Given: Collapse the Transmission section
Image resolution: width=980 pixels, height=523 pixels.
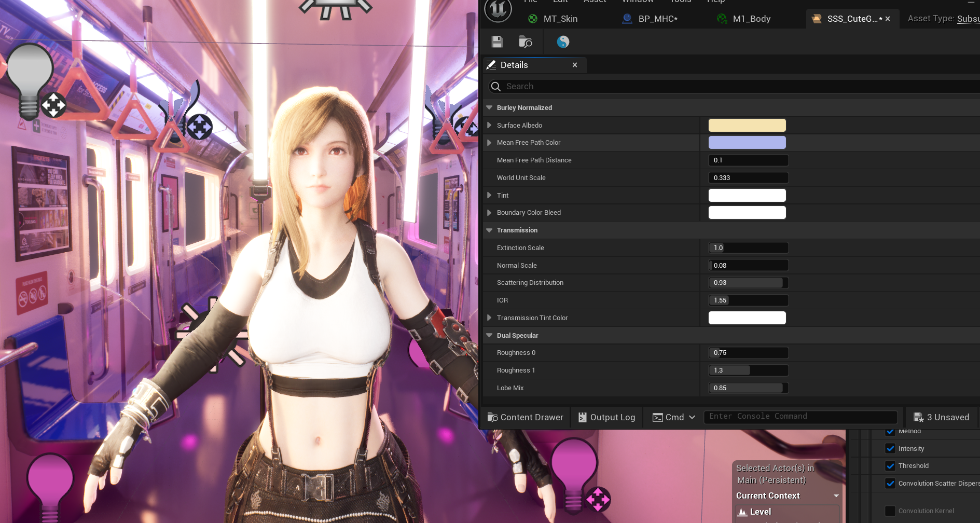Looking at the screenshot, I should tap(489, 230).
